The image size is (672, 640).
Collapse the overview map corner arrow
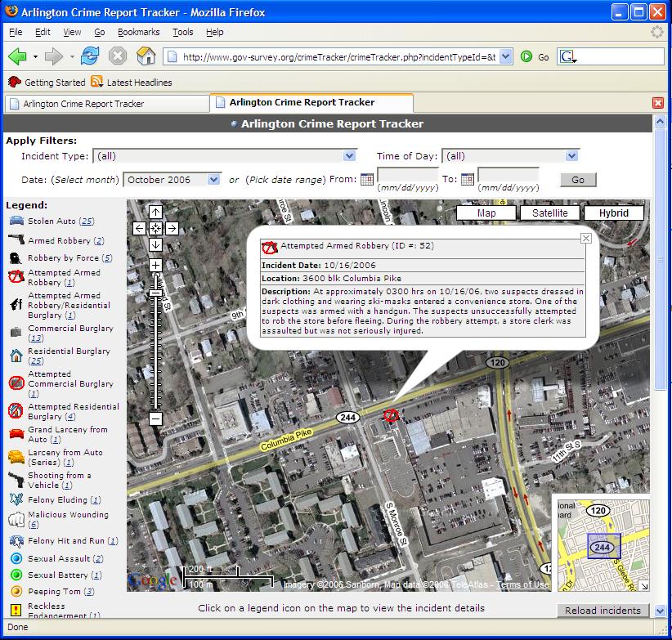(643, 585)
